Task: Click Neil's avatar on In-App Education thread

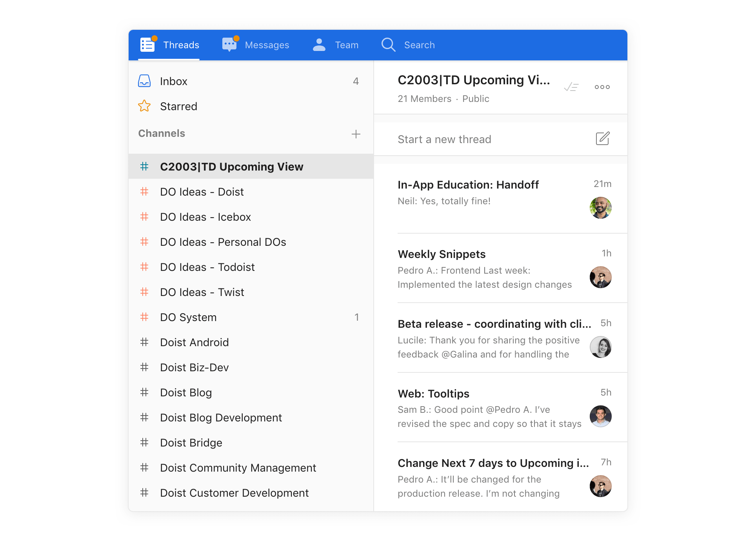Action: 601,208
